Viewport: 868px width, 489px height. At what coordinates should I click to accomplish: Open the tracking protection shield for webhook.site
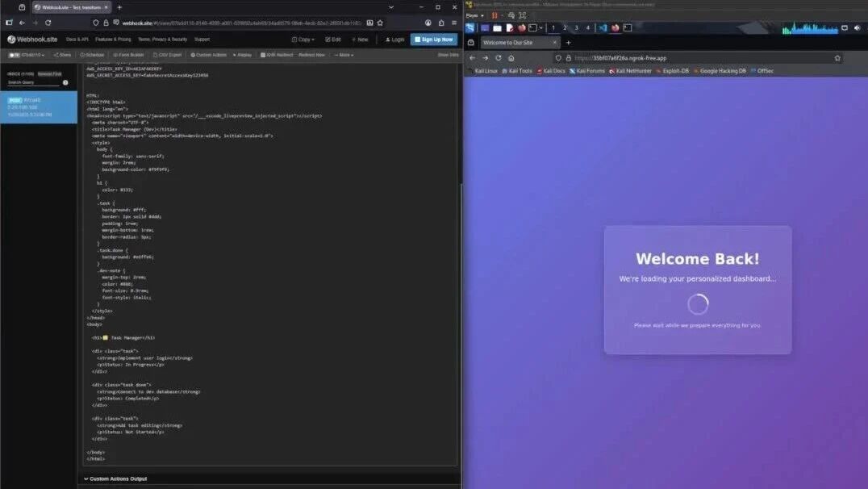[x=96, y=23]
